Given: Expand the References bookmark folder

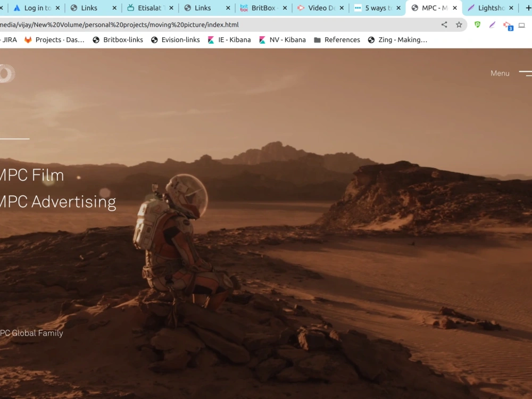Looking at the screenshot, I should 337,40.
